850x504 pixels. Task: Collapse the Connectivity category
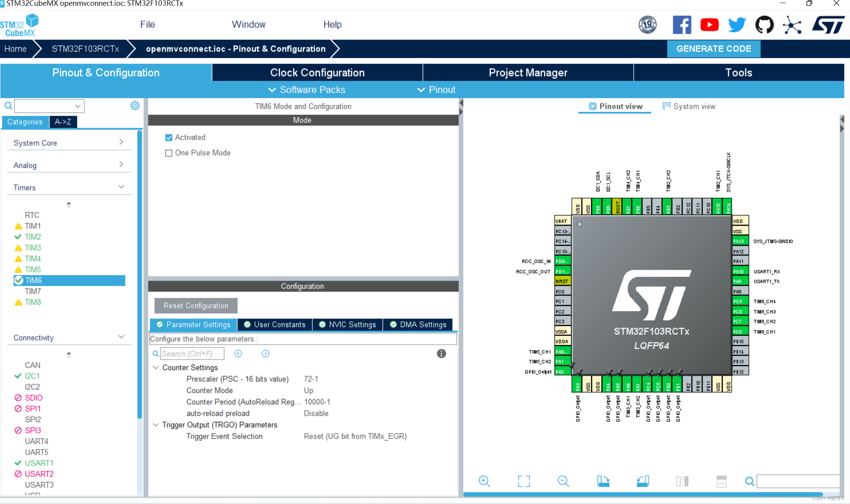point(69,338)
